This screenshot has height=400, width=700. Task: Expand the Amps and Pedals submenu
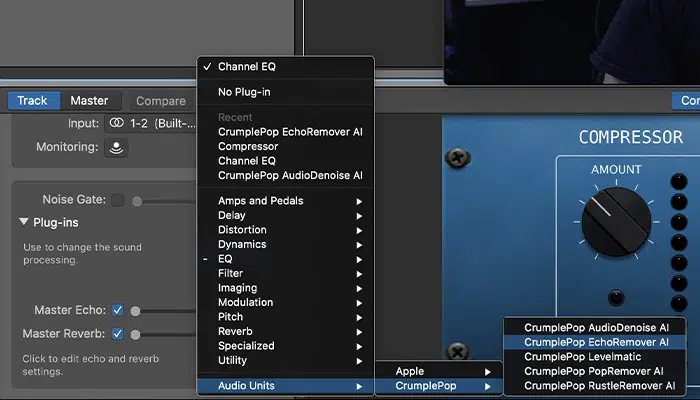(x=285, y=201)
